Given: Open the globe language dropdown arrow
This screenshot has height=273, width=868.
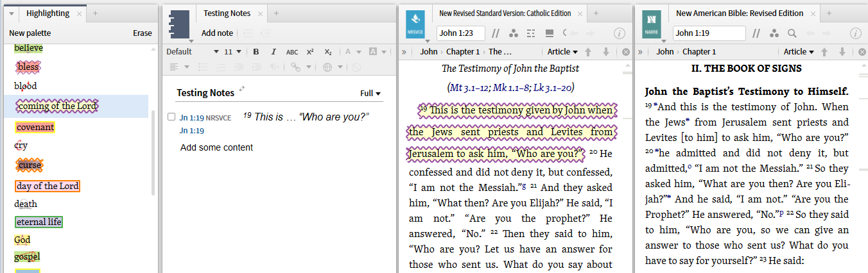Looking at the screenshot, I should [x=341, y=67].
